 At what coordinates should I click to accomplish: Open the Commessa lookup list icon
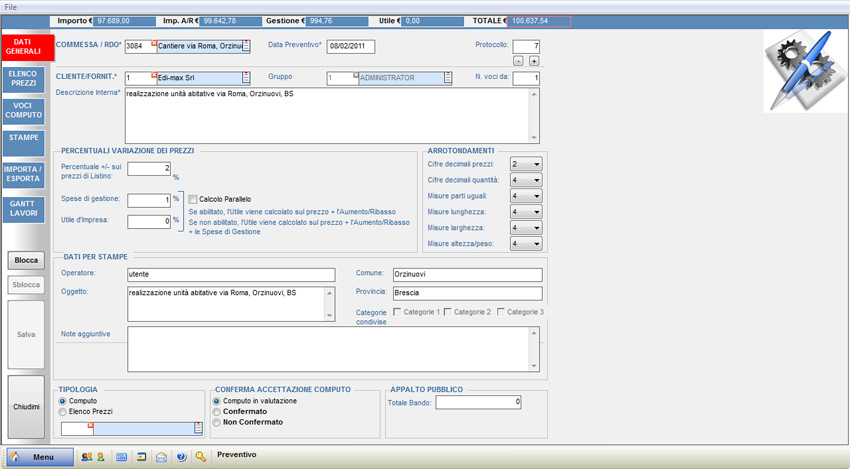coord(246,47)
